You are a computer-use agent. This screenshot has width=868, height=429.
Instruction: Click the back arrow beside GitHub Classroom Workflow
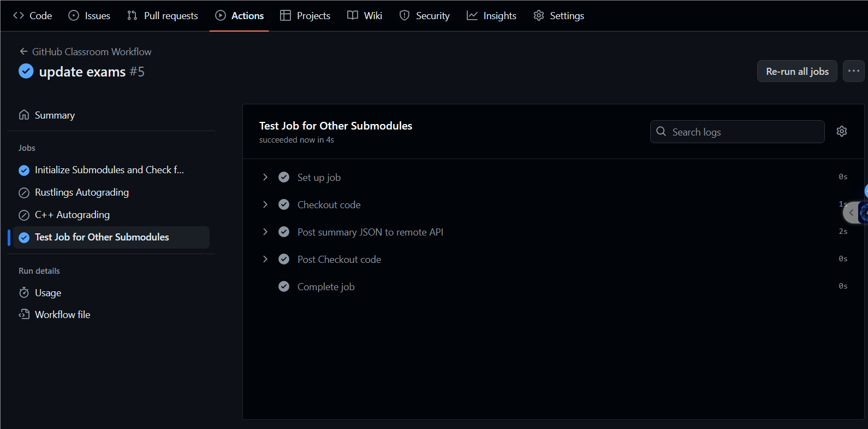pos(23,51)
